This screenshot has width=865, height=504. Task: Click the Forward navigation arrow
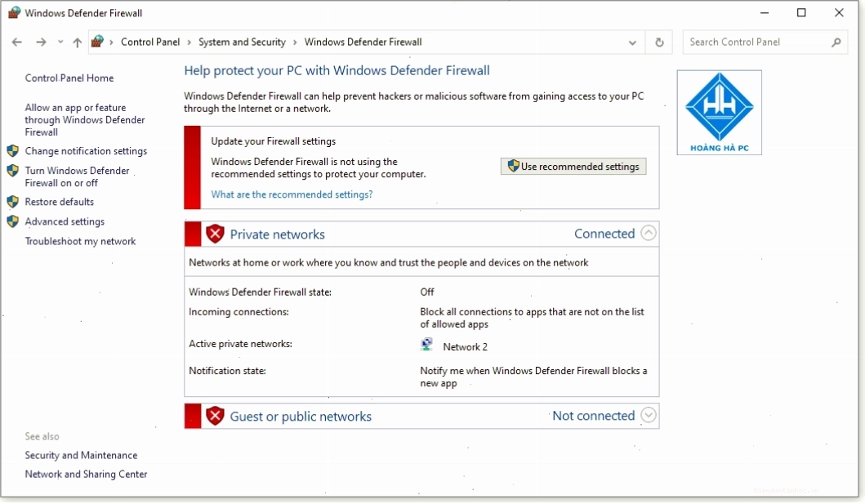[x=41, y=42]
